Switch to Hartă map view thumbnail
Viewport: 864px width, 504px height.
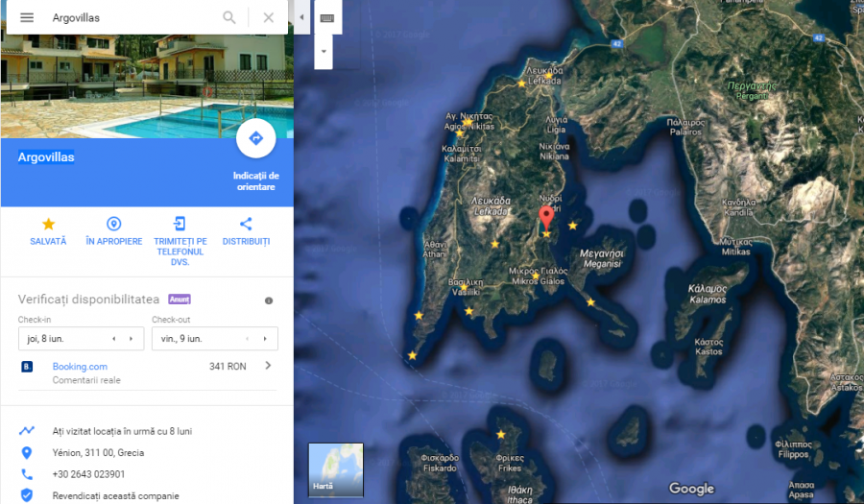[x=336, y=469]
